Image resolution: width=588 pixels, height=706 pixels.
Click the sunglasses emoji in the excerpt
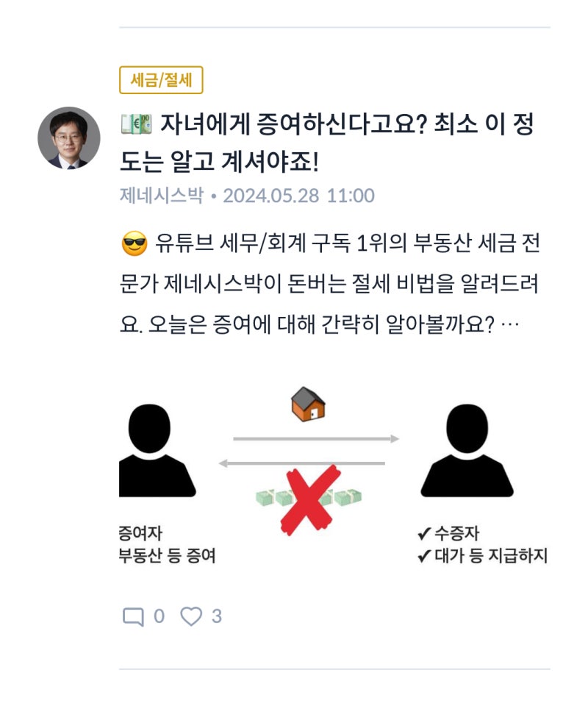tap(135, 244)
